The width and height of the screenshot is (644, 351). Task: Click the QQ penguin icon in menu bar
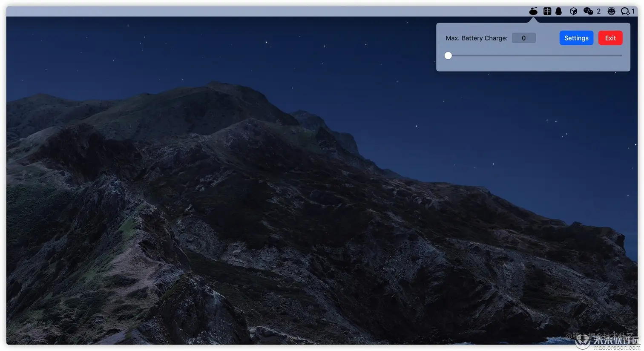pos(559,12)
